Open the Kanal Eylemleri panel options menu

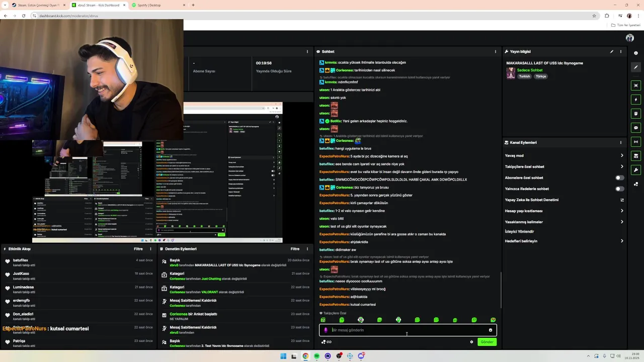(x=621, y=142)
